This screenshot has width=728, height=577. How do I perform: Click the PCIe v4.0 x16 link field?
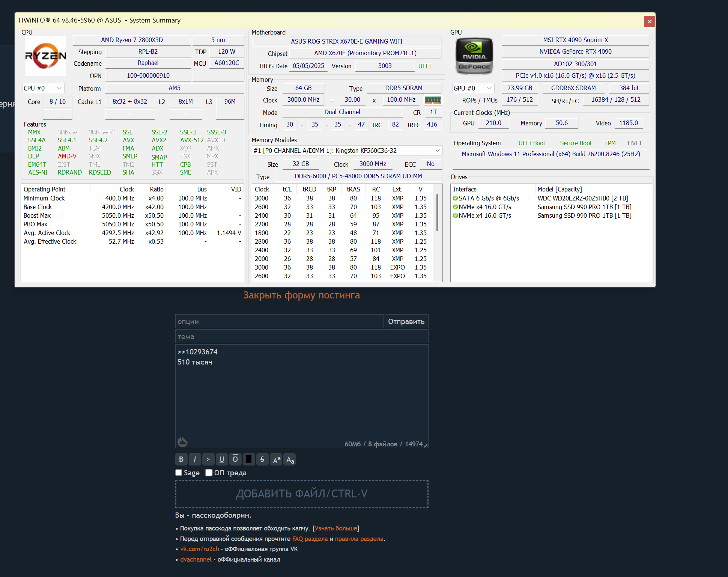point(576,75)
